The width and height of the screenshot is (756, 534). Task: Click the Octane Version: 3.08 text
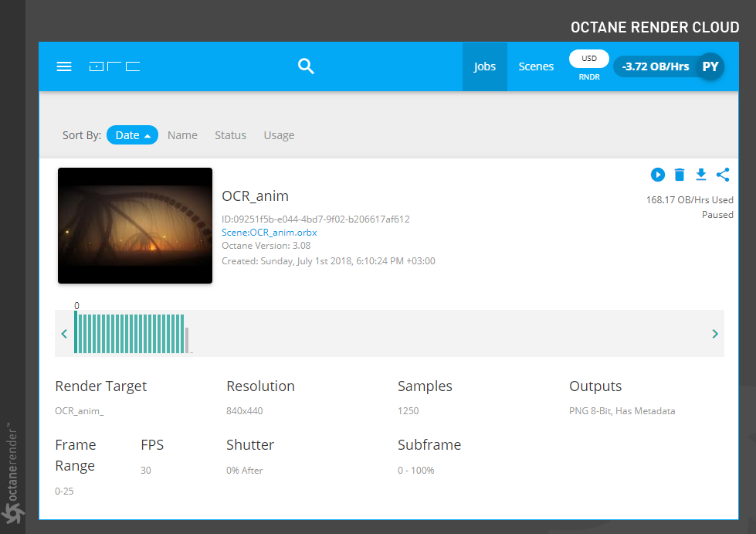266,246
